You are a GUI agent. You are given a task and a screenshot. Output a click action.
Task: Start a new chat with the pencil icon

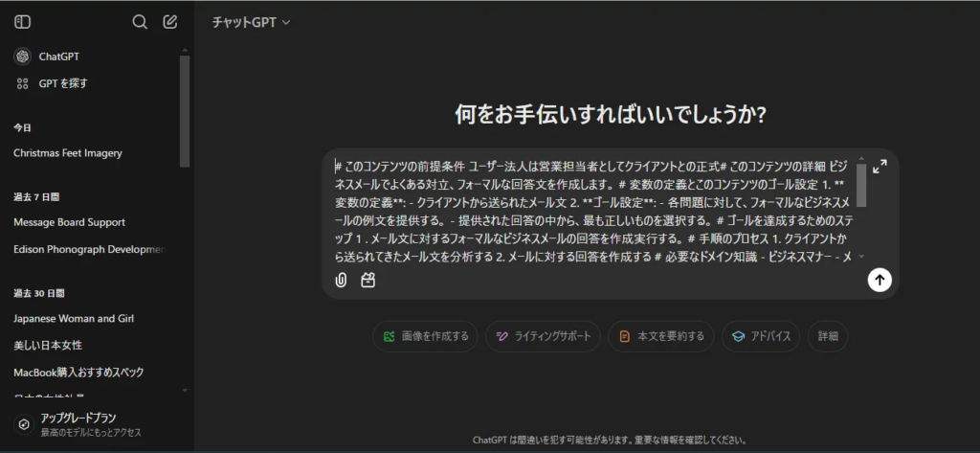pos(170,22)
